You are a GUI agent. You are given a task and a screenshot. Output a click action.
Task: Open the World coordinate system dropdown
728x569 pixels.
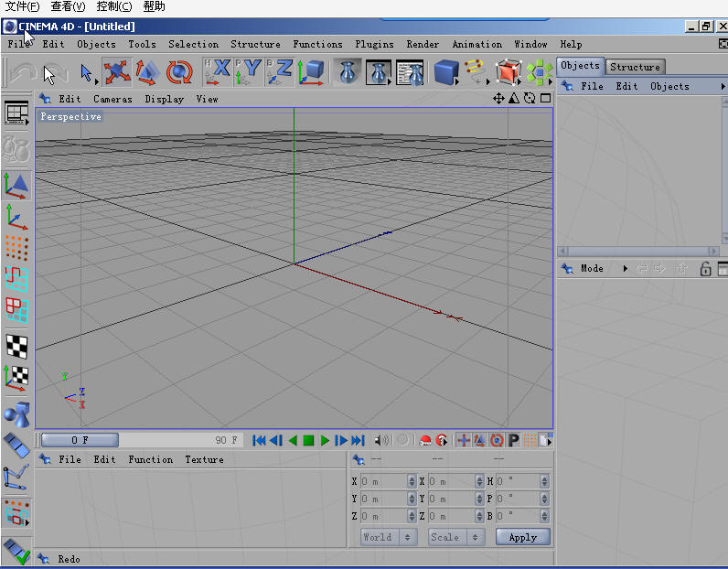tap(388, 537)
